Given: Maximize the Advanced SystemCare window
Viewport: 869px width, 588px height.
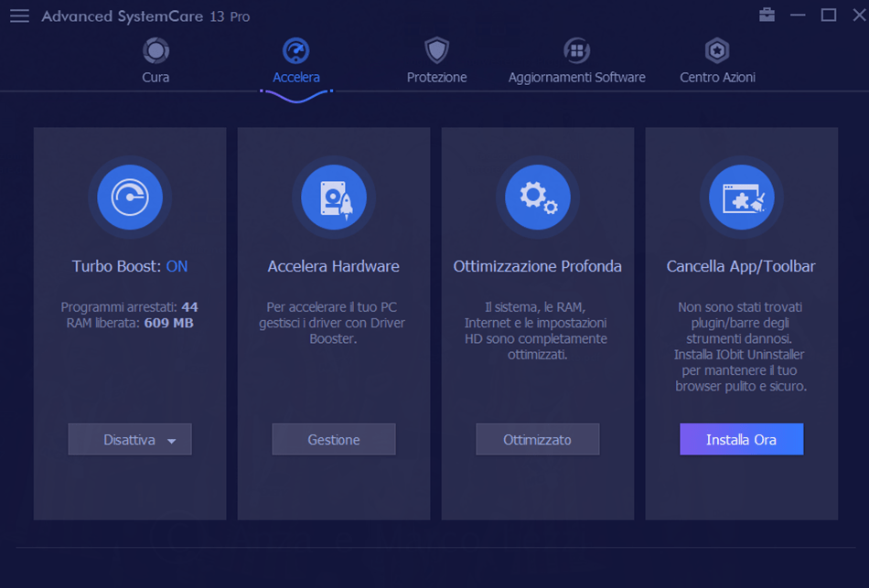Looking at the screenshot, I should 829,15.
